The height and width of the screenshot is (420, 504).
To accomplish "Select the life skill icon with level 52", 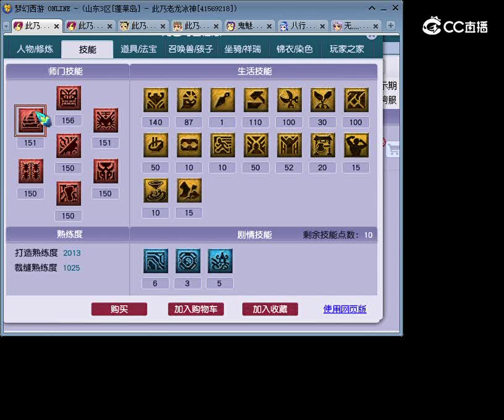I will tap(289, 145).
